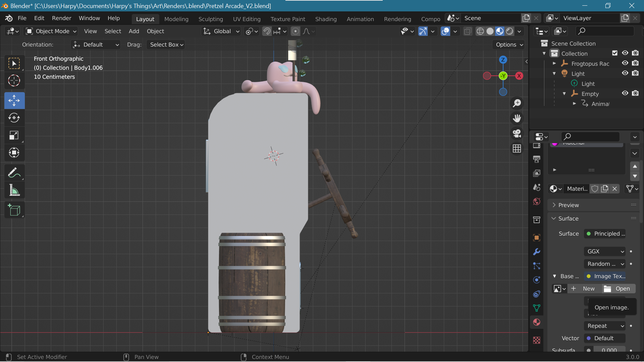Open the View Layer properties tab
644x362 pixels.
click(537, 173)
